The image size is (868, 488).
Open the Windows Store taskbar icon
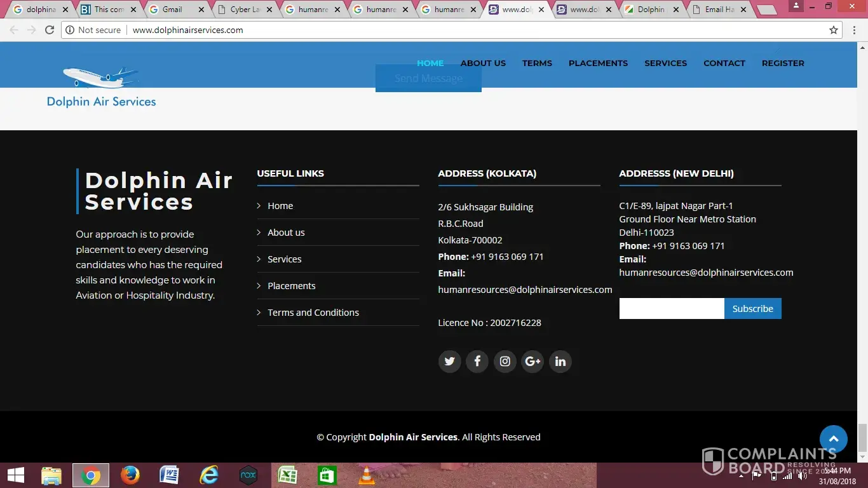(x=327, y=475)
